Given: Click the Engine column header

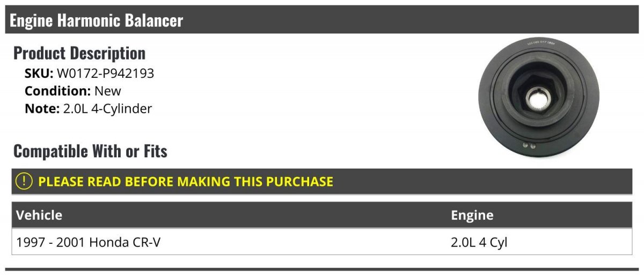Looking at the screenshot, I should point(472,215).
